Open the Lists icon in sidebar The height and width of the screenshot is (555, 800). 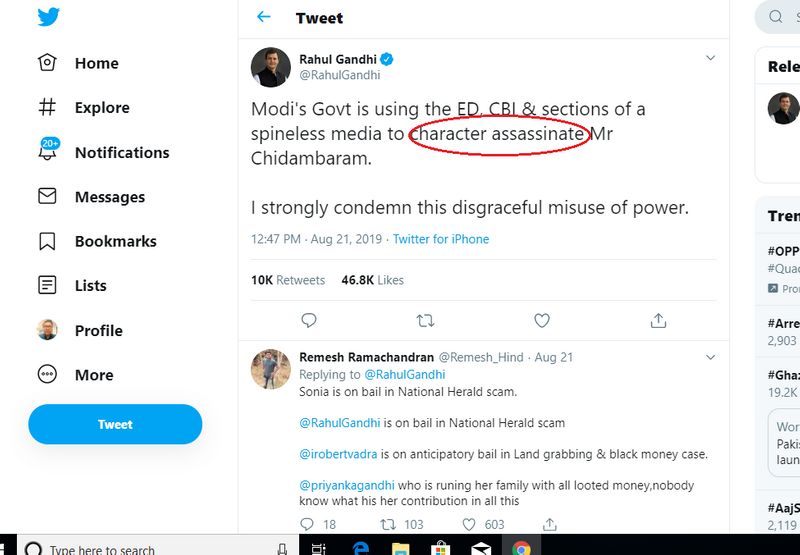(x=48, y=286)
